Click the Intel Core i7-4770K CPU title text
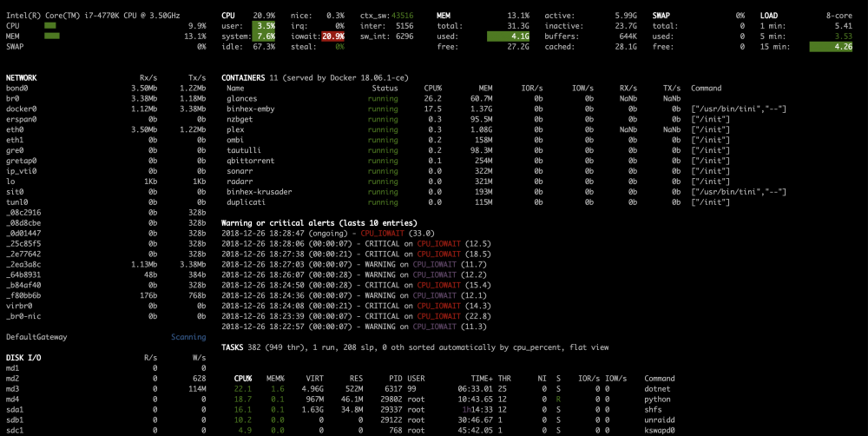The height and width of the screenshot is (436, 868). pos(93,16)
